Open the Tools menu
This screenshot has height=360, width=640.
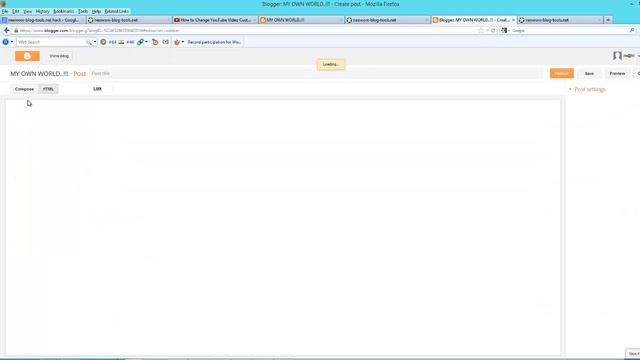(83, 11)
